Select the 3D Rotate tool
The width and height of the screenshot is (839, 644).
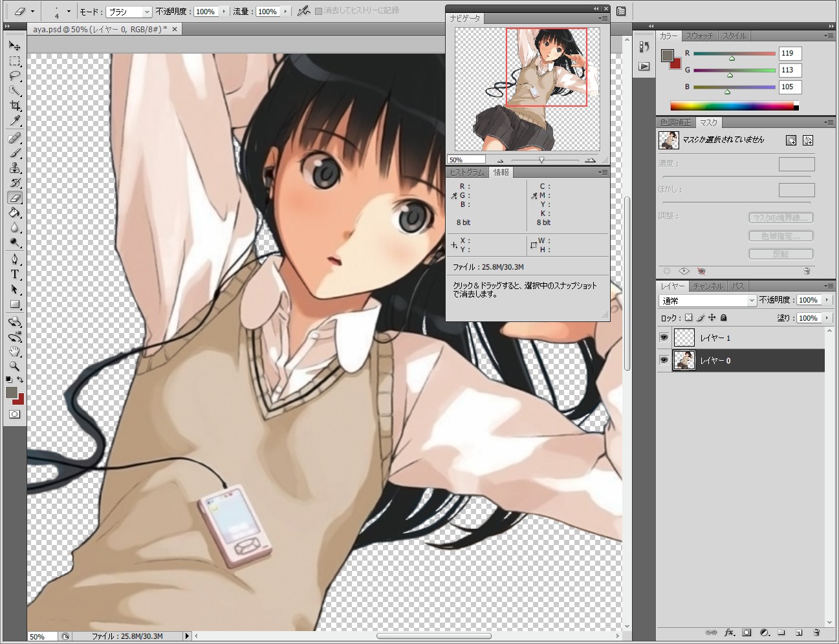15,322
